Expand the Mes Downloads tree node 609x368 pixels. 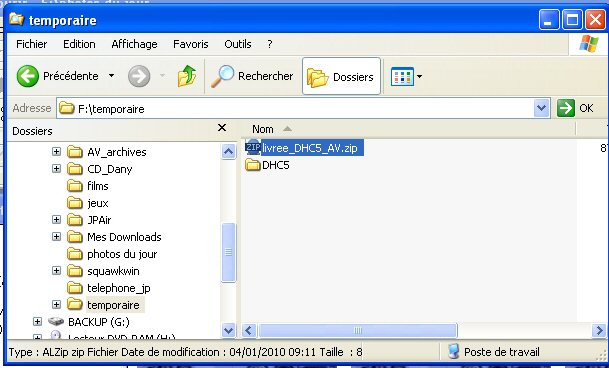click(x=56, y=237)
